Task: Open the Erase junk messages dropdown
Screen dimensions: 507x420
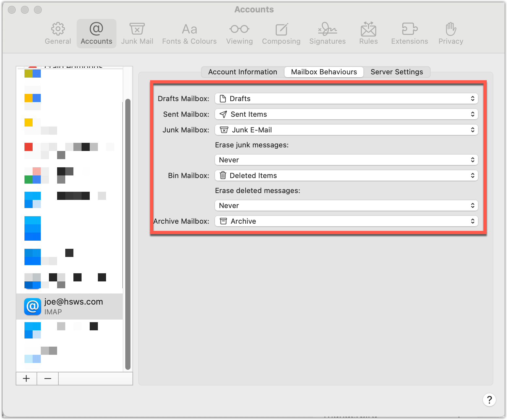Action: pyautogui.click(x=346, y=160)
